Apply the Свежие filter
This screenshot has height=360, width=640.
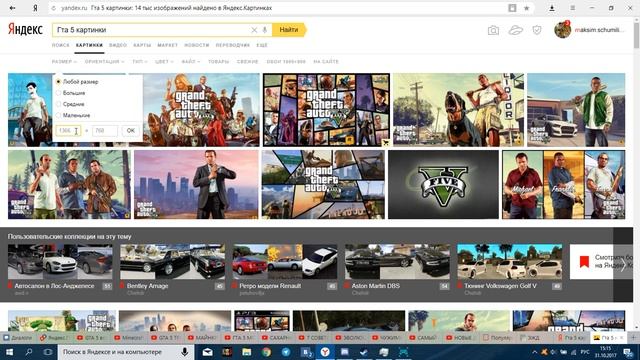pos(247,62)
